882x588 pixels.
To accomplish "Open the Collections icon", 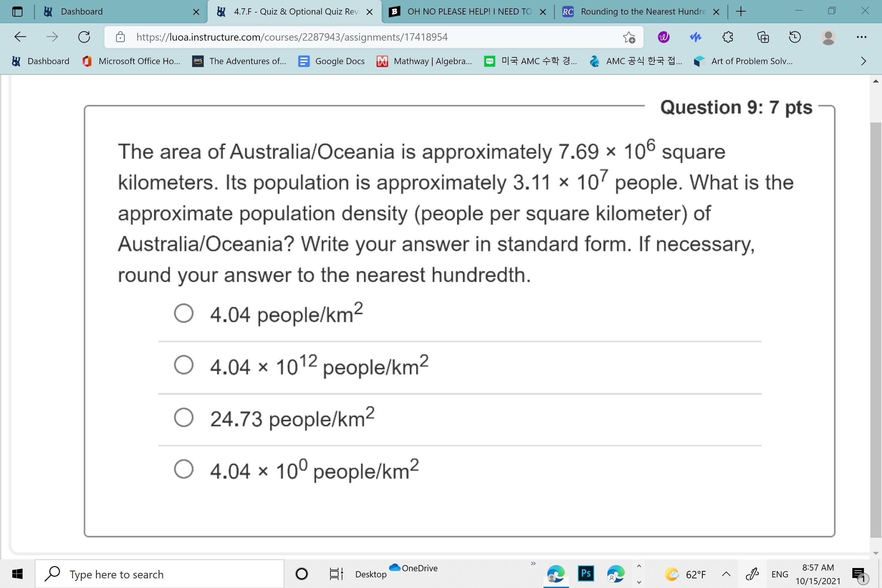I will pyautogui.click(x=763, y=37).
